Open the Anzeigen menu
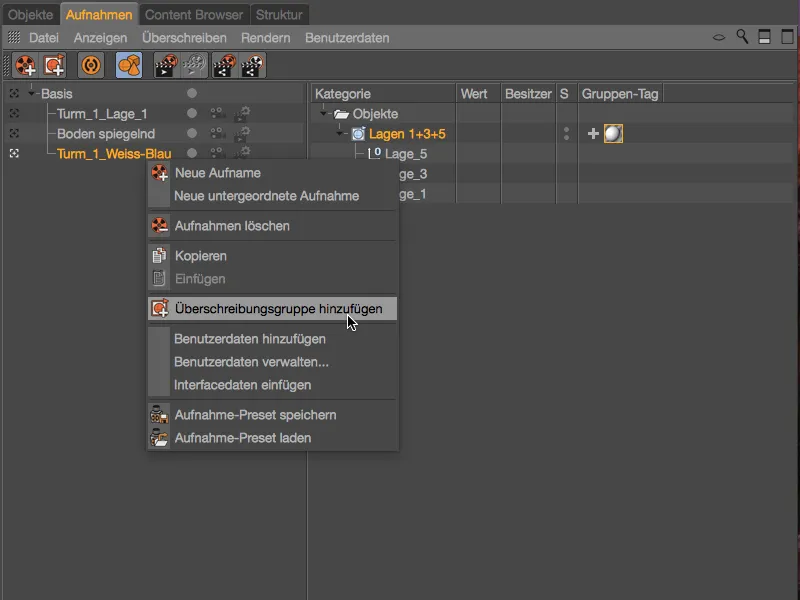 [101, 38]
